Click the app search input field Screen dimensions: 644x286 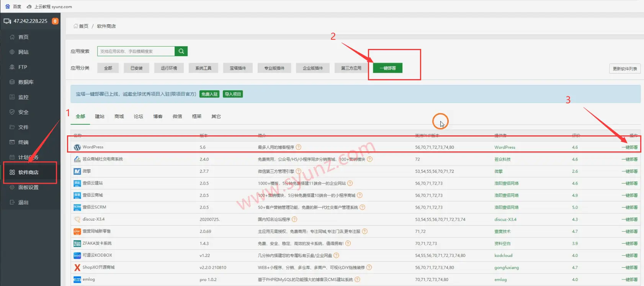(x=136, y=51)
